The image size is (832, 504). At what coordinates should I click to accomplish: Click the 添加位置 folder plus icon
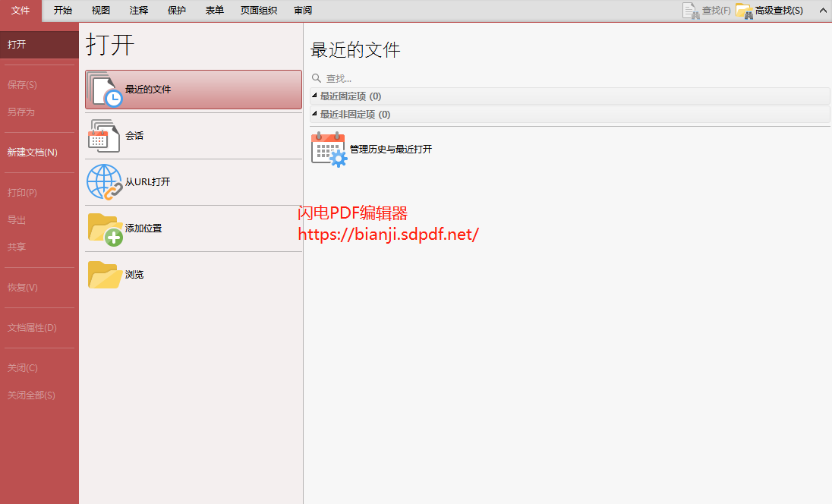click(x=105, y=229)
